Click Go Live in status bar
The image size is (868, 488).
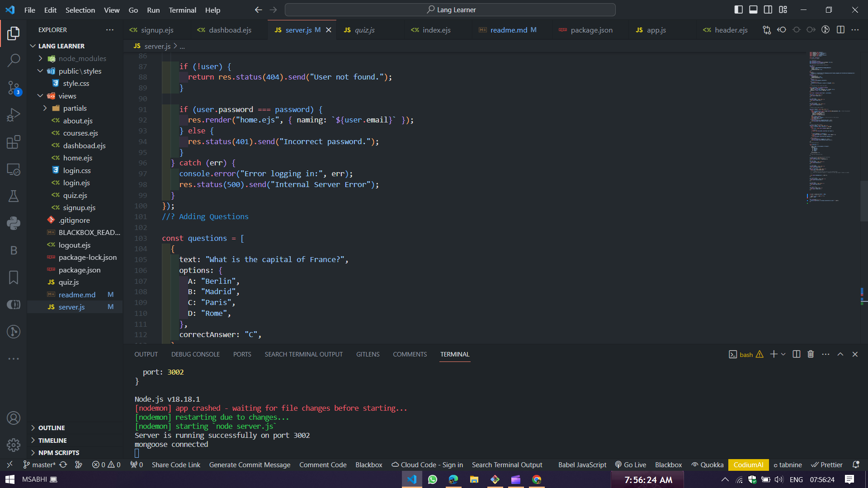(631, 465)
